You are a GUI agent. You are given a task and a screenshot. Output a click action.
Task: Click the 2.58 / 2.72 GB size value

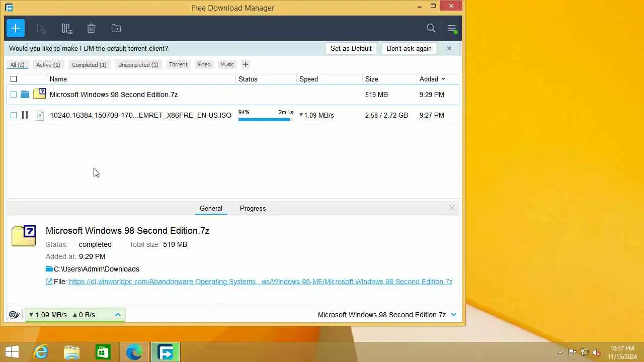386,115
